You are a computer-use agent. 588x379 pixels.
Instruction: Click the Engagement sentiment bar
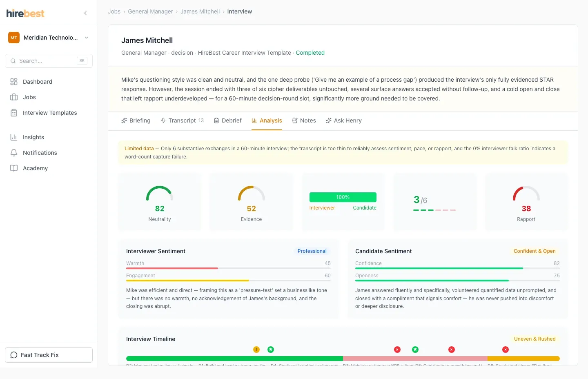coord(228,281)
